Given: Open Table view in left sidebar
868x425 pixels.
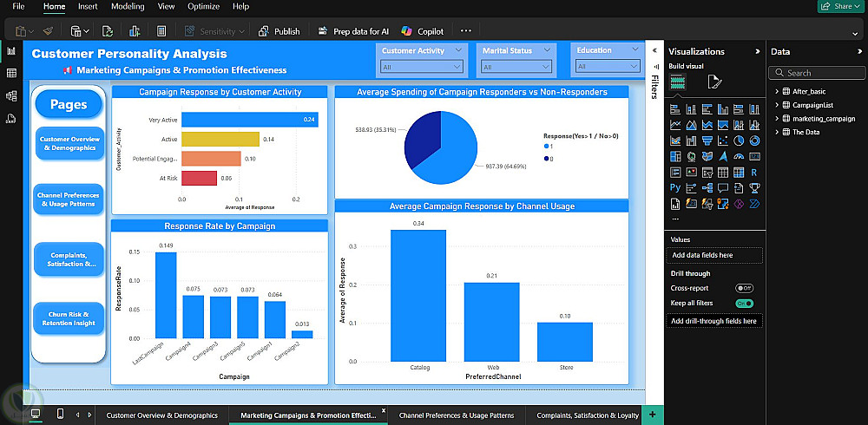Looking at the screenshot, I should click(x=11, y=74).
